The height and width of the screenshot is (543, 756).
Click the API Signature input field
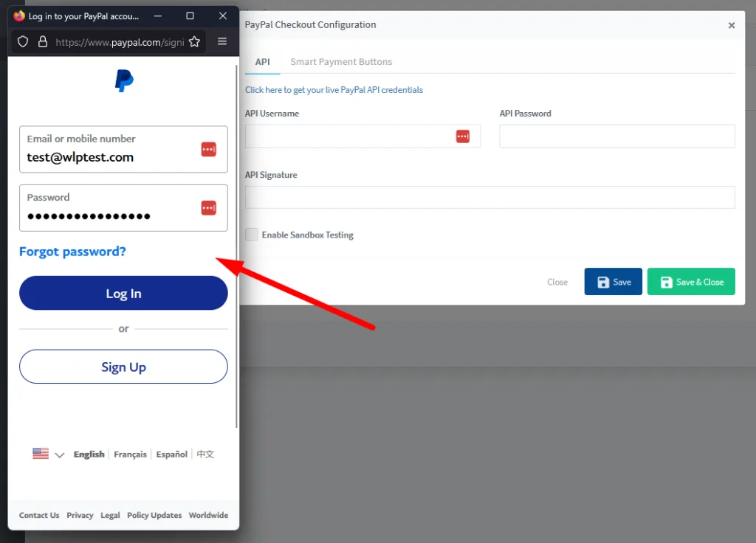[490, 198]
